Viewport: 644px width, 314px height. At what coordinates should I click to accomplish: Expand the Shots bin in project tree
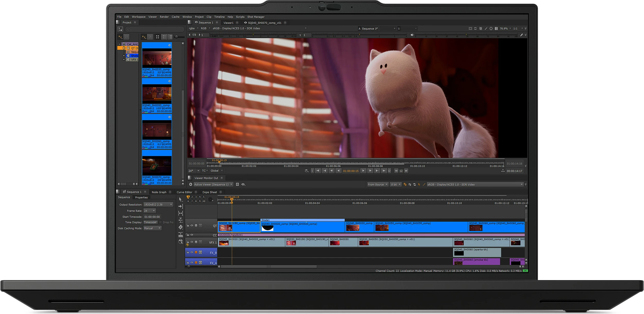[124, 56]
